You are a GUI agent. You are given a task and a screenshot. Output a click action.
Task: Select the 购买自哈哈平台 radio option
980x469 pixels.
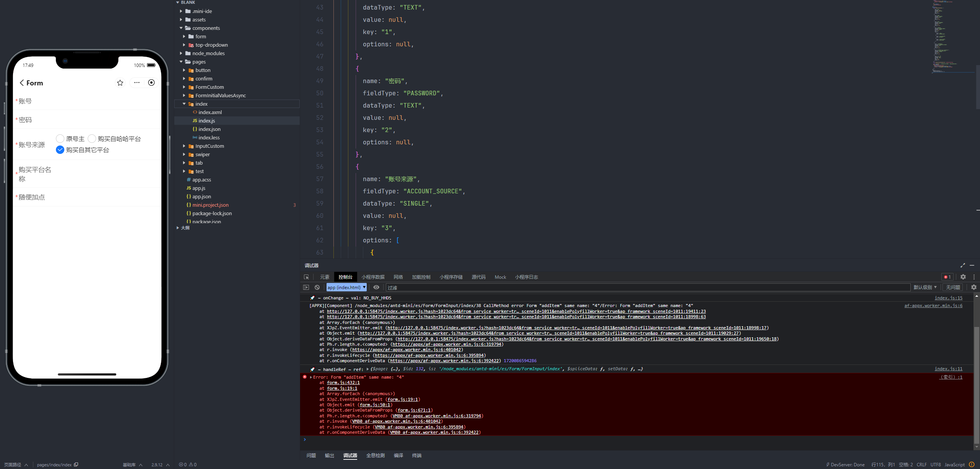click(x=92, y=139)
